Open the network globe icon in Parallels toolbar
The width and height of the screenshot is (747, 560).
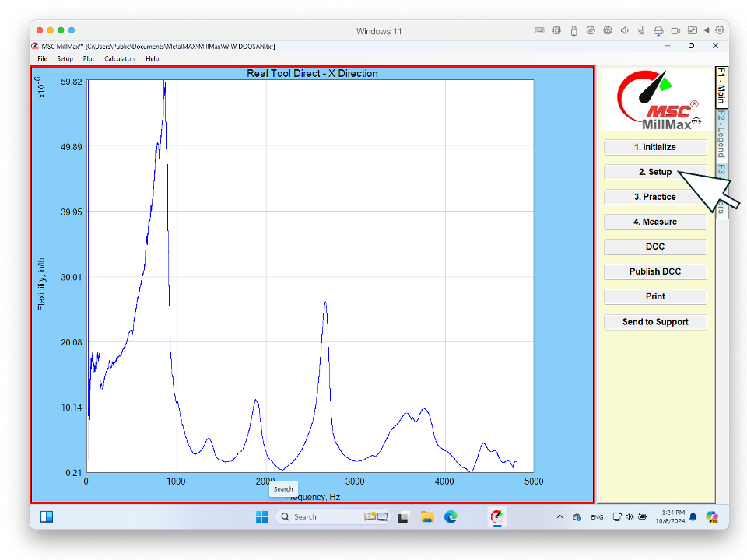click(x=608, y=30)
